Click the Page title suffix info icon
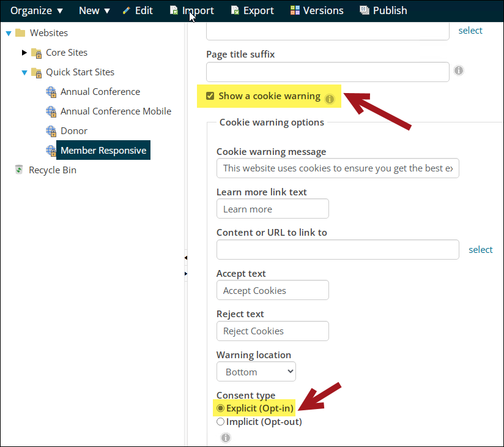This screenshot has height=447, width=504. [459, 70]
